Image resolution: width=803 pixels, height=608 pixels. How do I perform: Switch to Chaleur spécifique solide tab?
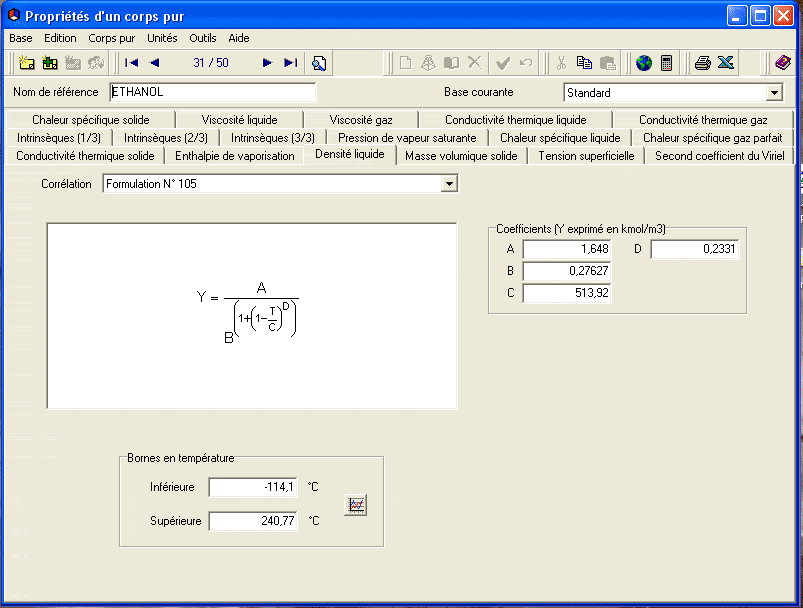tap(91, 120)
